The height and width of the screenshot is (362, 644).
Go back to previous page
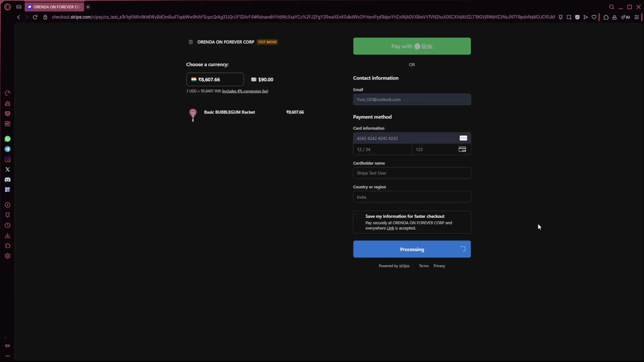click(x=18, y=17)
